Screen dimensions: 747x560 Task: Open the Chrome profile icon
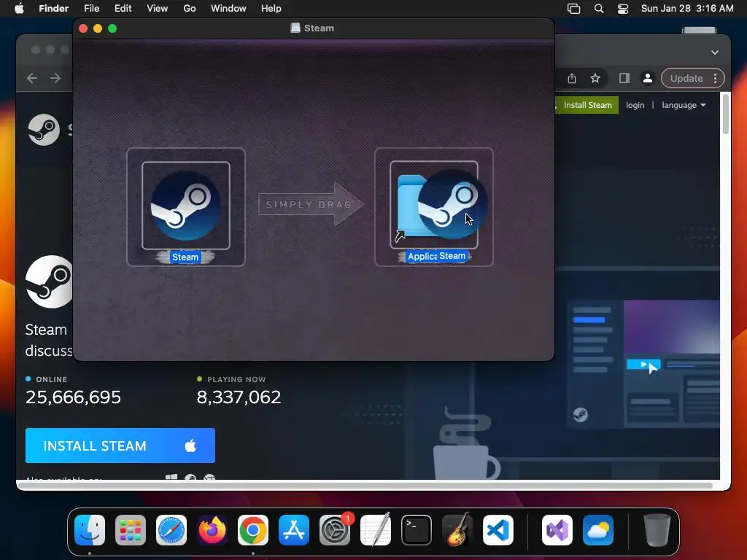[648, 78]
